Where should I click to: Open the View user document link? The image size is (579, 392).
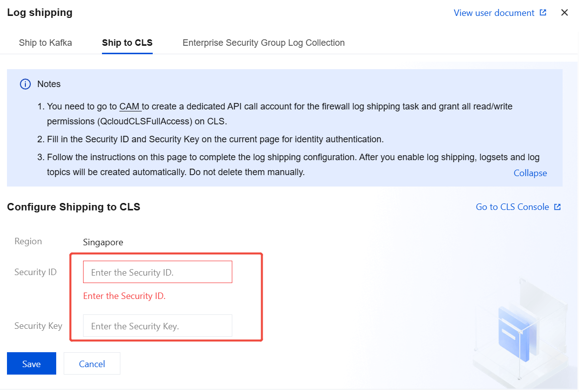coord(493,13)
